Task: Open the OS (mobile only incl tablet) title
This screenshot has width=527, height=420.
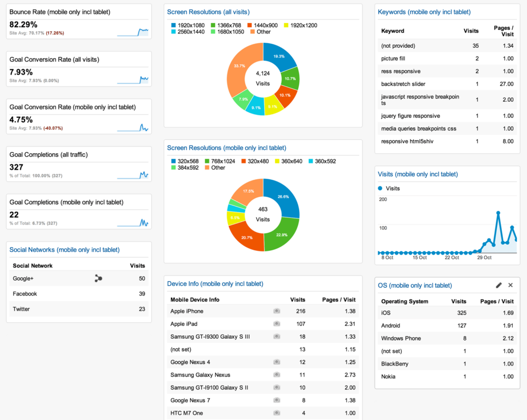Action: click(415, 286)
